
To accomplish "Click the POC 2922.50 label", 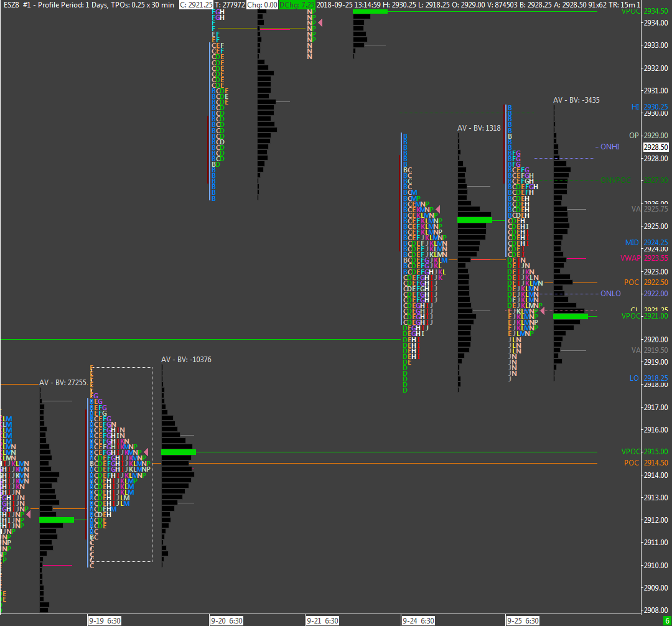I will coord(646,283).
